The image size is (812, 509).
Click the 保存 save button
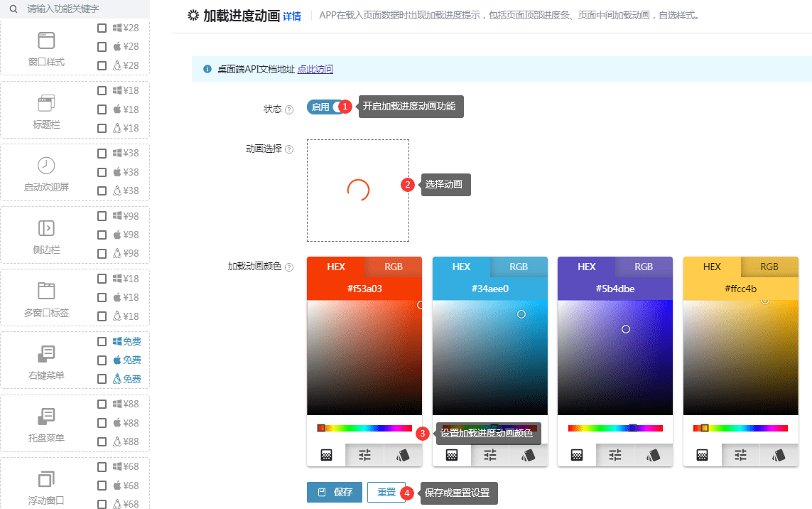(335, 493)
